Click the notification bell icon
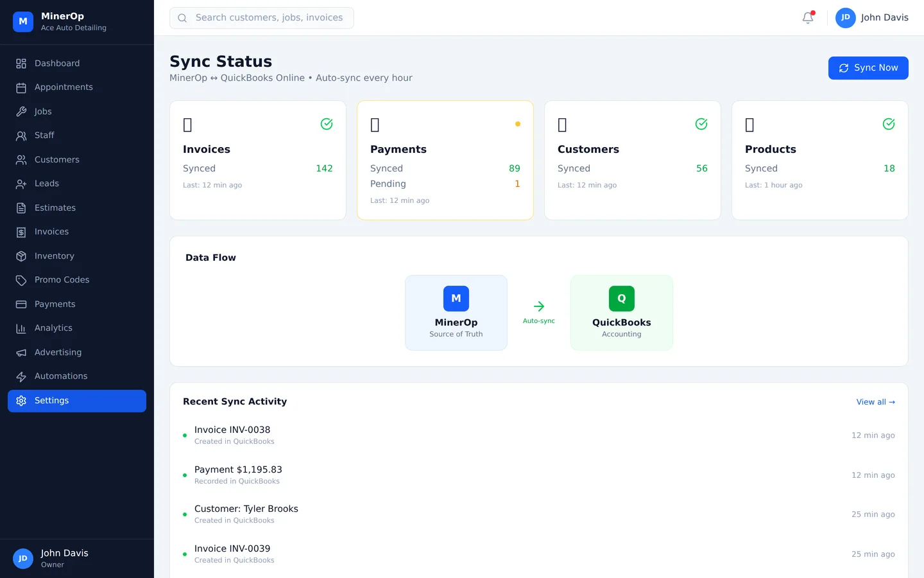The image size is (924, 578). [x=808, y=18]
